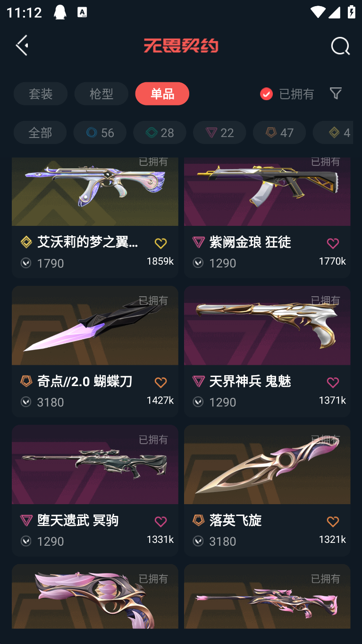Favorite 紫阙金琅 狂徒 with heart icon
362x644 pixels.
[x=333, y=243]
